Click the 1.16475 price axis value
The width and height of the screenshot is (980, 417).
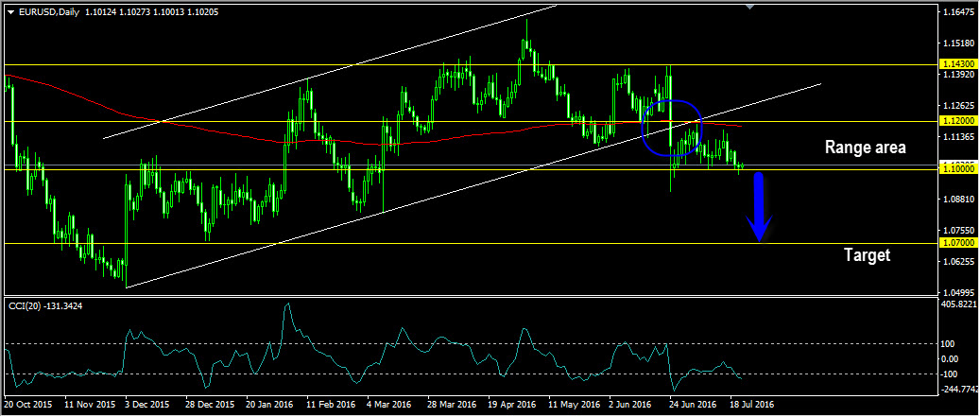pos(960,12)
